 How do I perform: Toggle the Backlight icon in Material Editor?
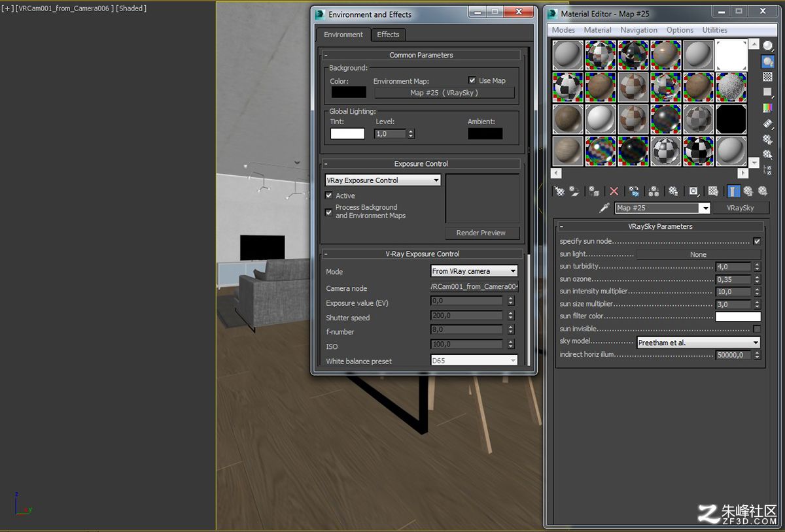768,61
